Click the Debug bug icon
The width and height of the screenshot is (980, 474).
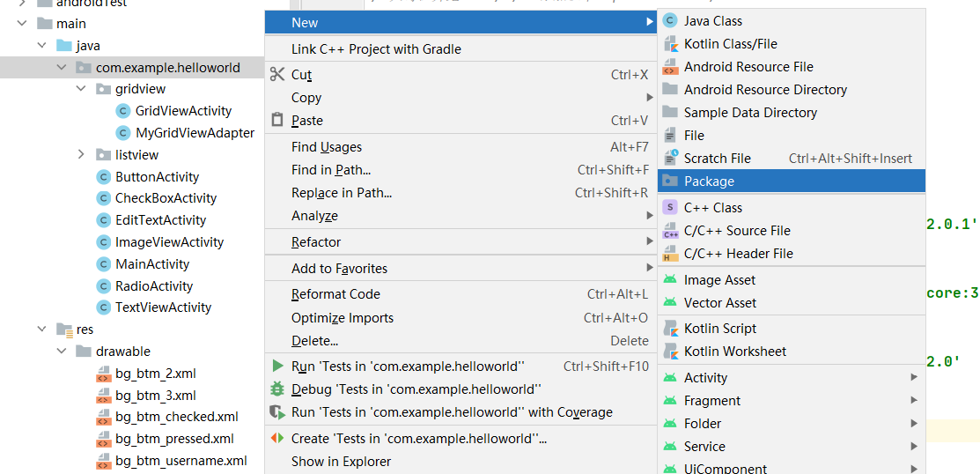277,389
